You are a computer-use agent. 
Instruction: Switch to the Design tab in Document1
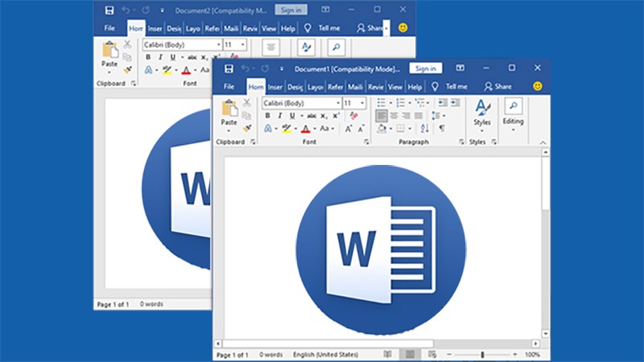pos(295,87)
